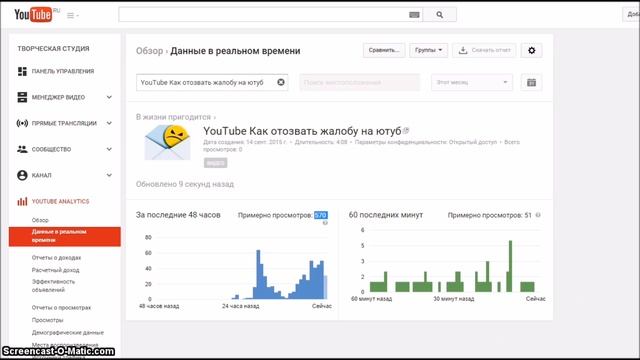Open the video title link
Image resolution: width=640 pixels, height=360 pixels.
click(x=302, y=131)
